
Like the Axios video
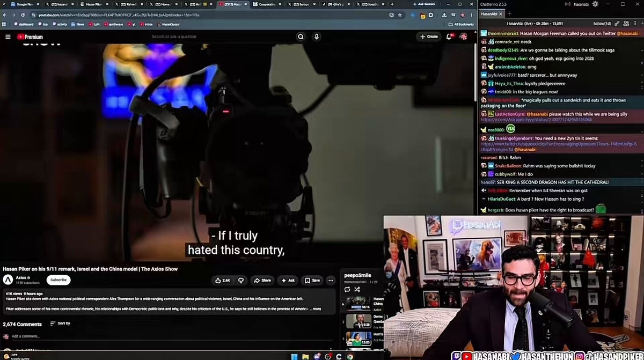(x=222, y=280)
